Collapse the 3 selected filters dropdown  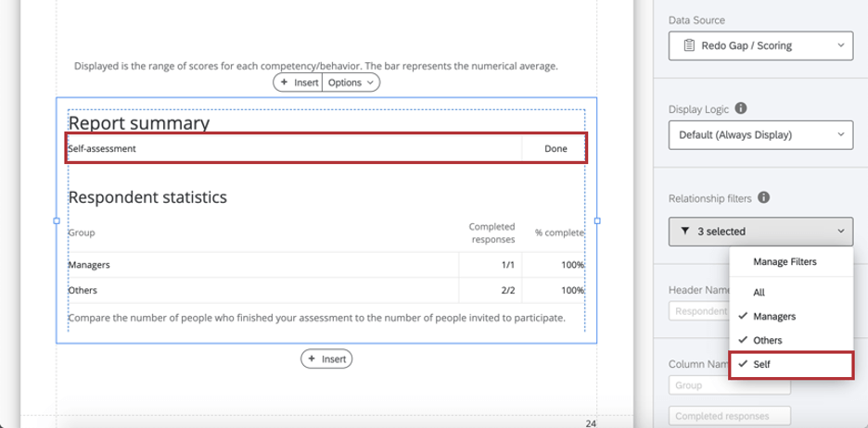click(x=760, y=232)
